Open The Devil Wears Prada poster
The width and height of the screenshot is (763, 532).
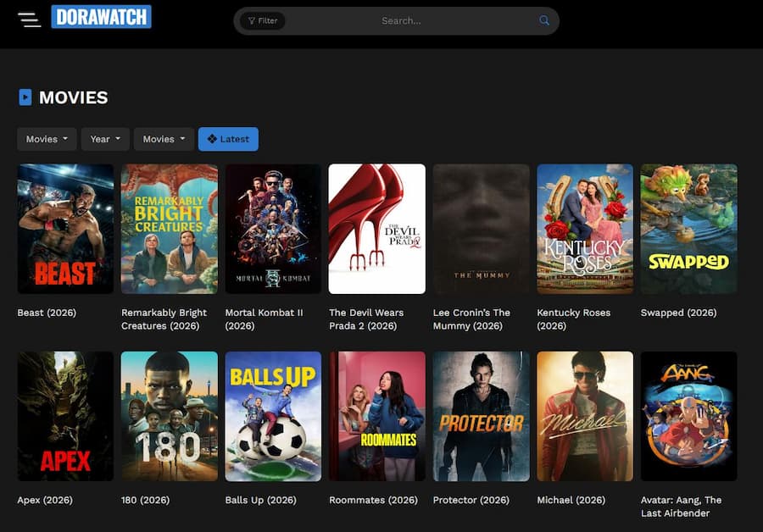(377, 229)
